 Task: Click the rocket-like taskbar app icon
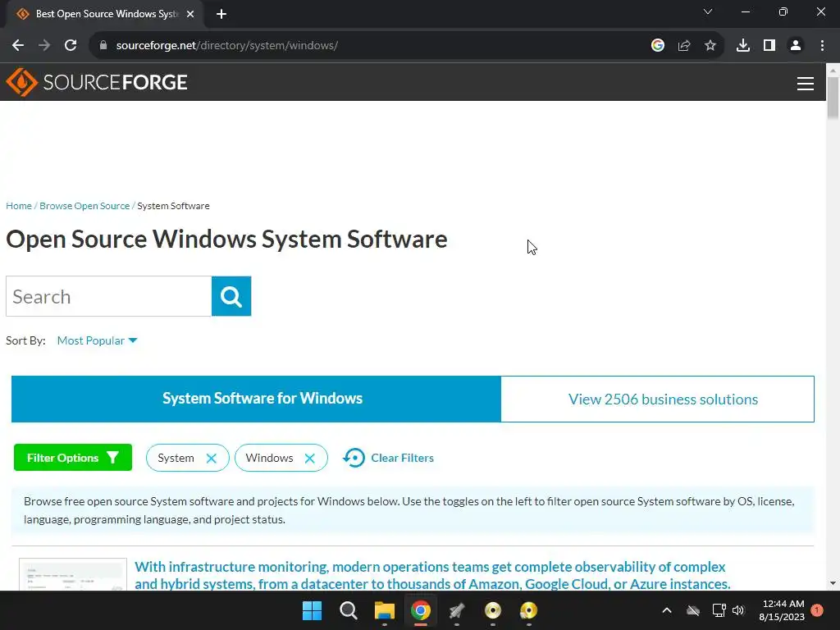coord(456,610)
